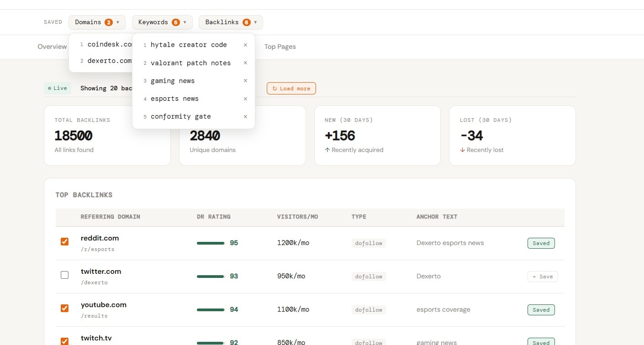This screenshot has width=644, height=345.
Task: Open the twitch.tv referring domain
Action: click(x=96, y=338)
